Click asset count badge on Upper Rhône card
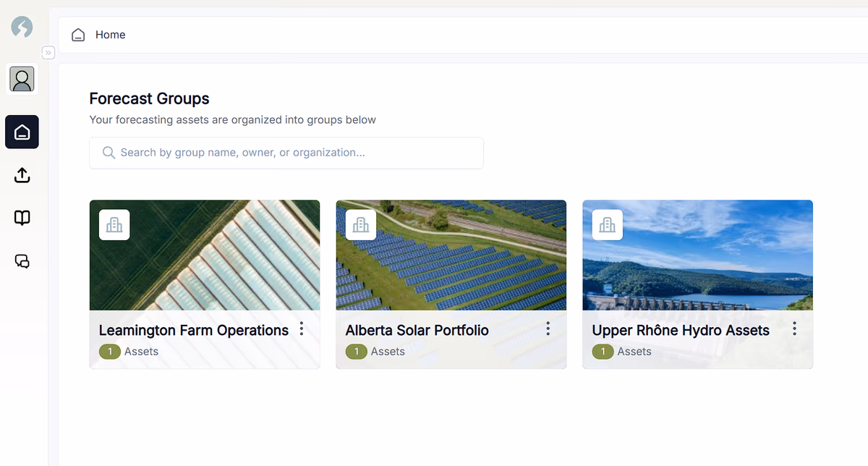 (x=603, y=352)
